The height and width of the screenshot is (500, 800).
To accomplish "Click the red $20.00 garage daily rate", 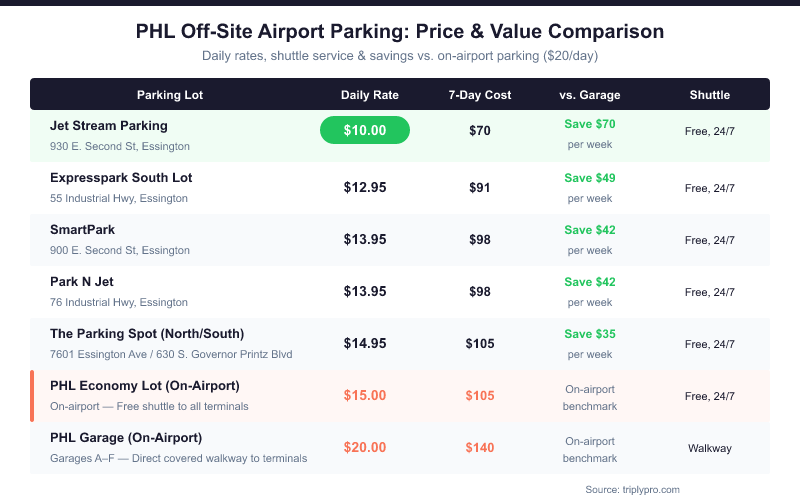I will [365, 447].
